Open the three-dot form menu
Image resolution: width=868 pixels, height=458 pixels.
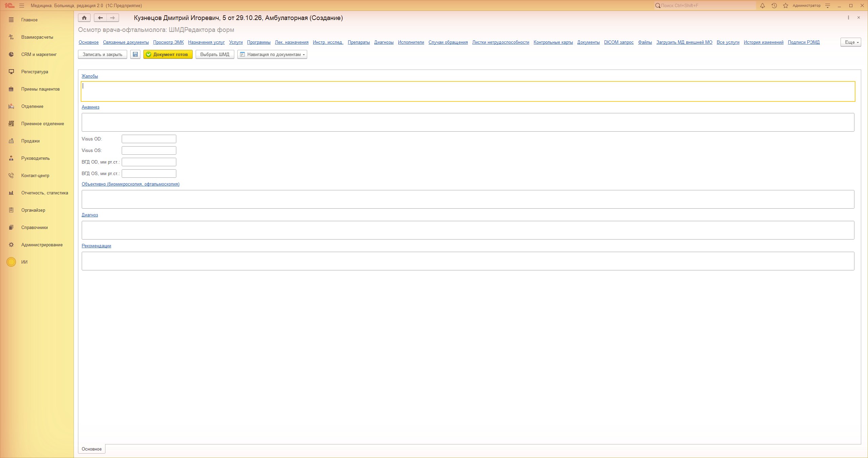coord(848,18)
